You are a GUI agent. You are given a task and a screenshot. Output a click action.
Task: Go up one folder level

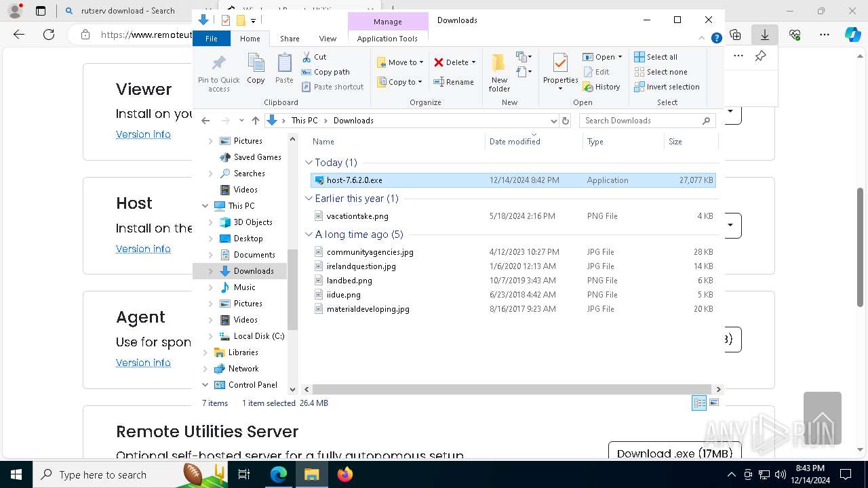(x=255, y=121)
